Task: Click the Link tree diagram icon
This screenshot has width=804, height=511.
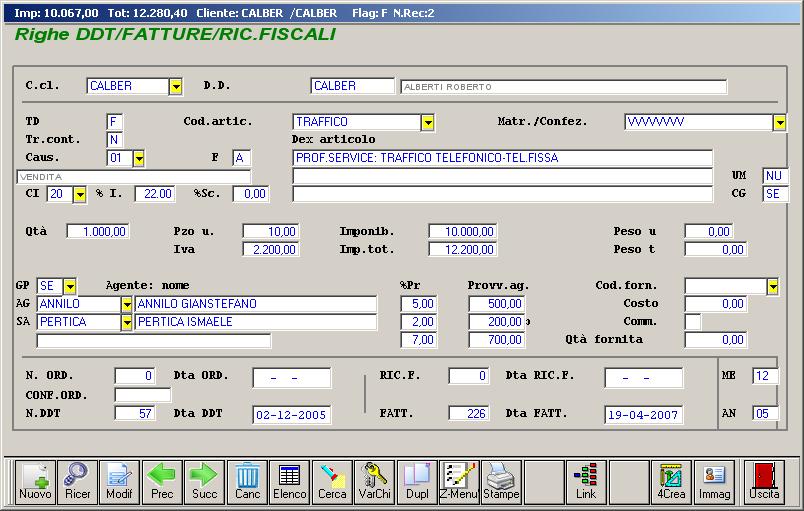Action: point(586,482)
